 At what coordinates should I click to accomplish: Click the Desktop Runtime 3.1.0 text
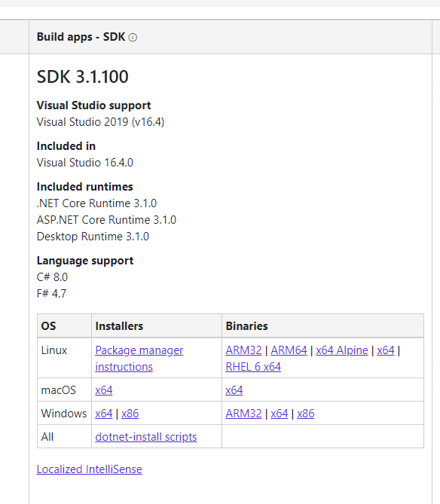pyautogui.click(x=93, y=237)
